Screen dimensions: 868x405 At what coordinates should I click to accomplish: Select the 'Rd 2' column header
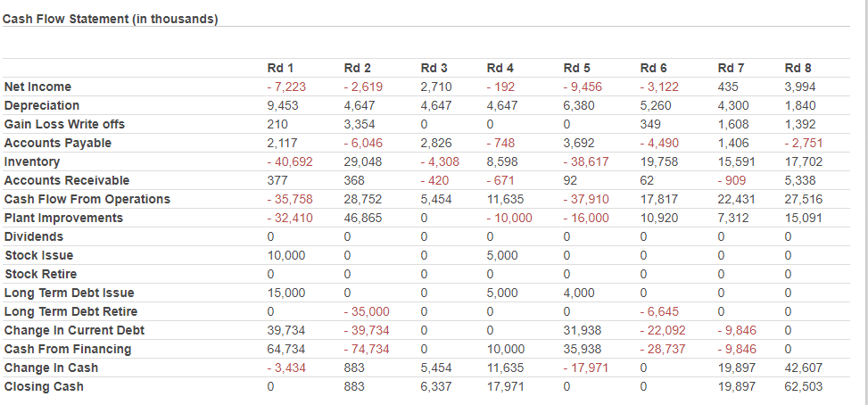click(357, 68)
